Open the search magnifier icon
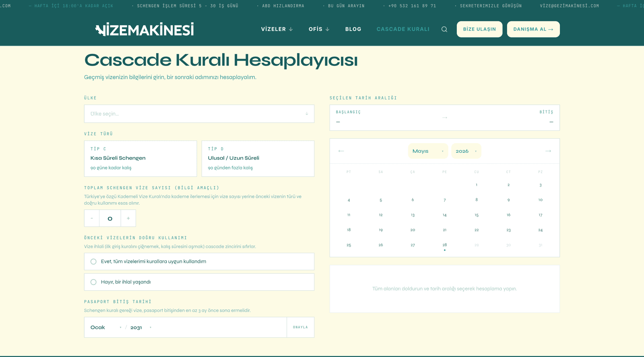644x357 pixels. pyautogui.click(x=444, y=29)
